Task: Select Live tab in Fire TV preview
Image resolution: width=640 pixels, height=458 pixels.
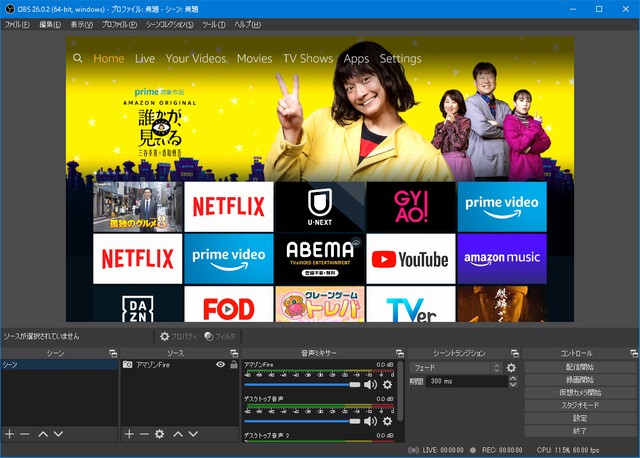Action: click(145, 58)
